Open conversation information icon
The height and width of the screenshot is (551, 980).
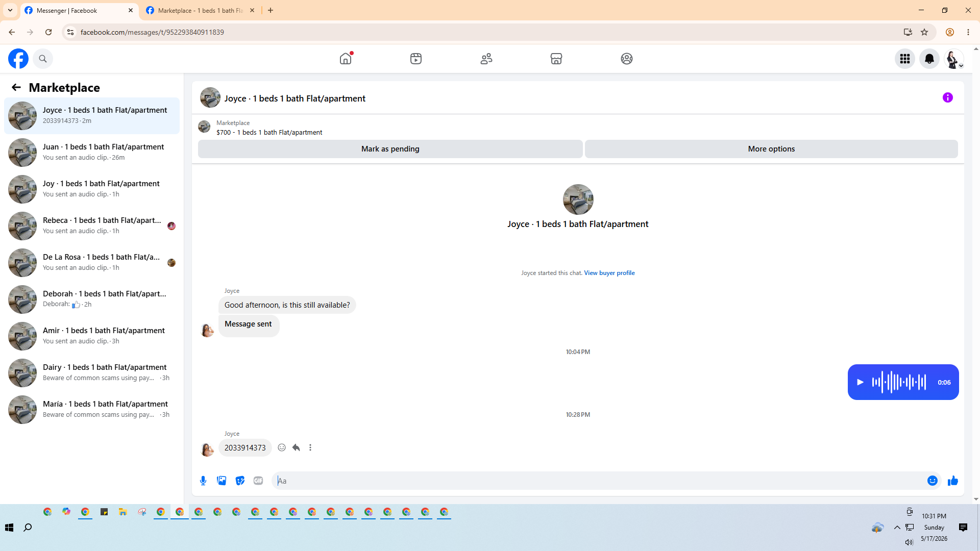tap(948, 97)
